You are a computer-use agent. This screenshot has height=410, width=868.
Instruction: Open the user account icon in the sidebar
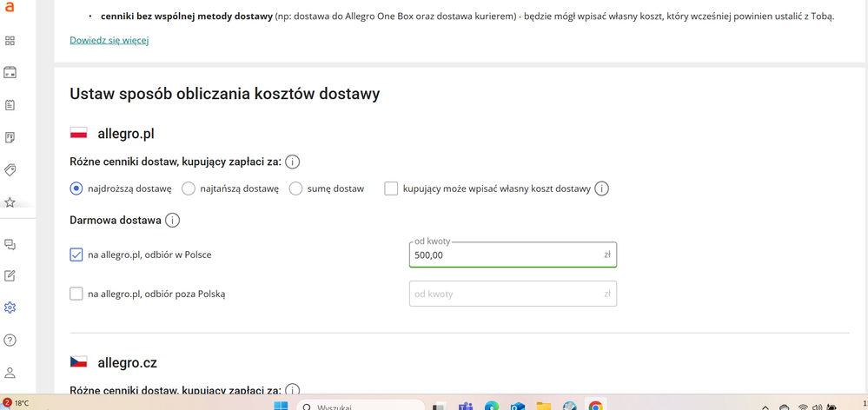coord(10,373)
